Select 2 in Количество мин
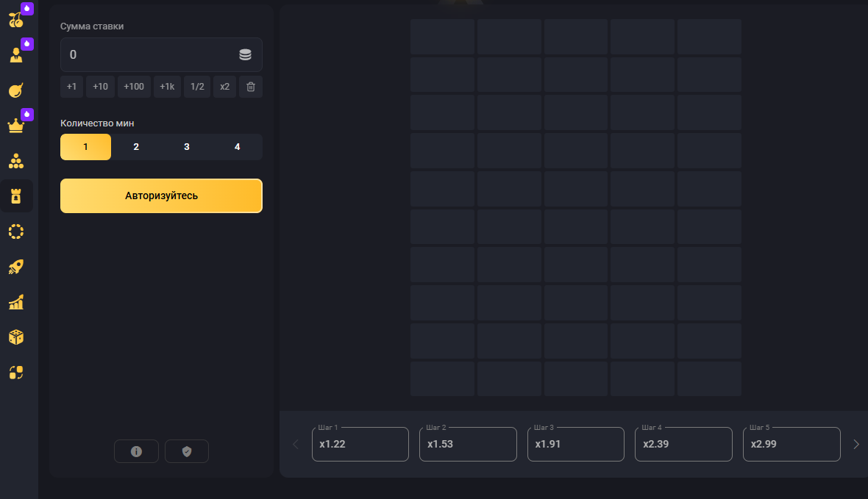This screenshot has width=868, height=499. pyautogui.click(x=136, y=146)
